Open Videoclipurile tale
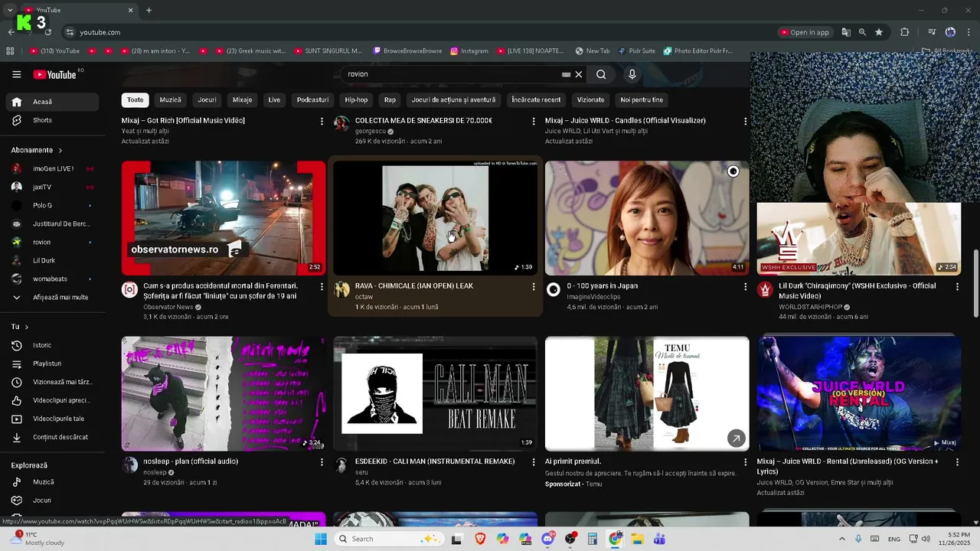This screenshot has width=980, height=551. tap(51, 419)
